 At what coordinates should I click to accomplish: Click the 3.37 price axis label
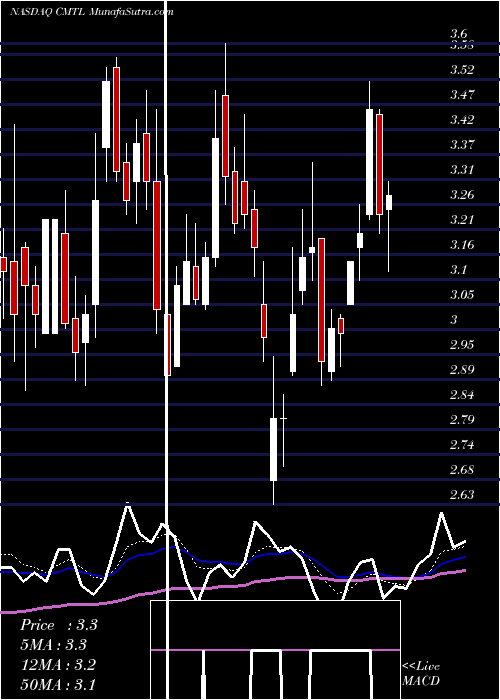[462, 145]
